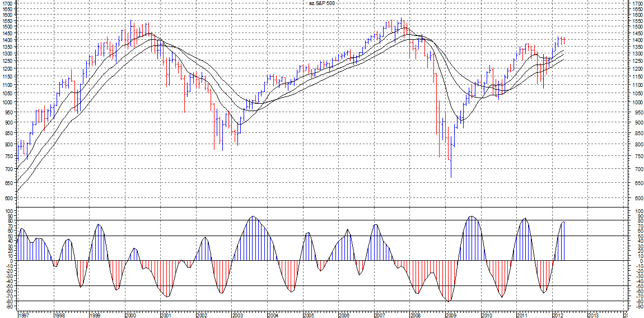Select 600 on the left price axis
This screenshot has width=644, height=318.
(7, 199)
